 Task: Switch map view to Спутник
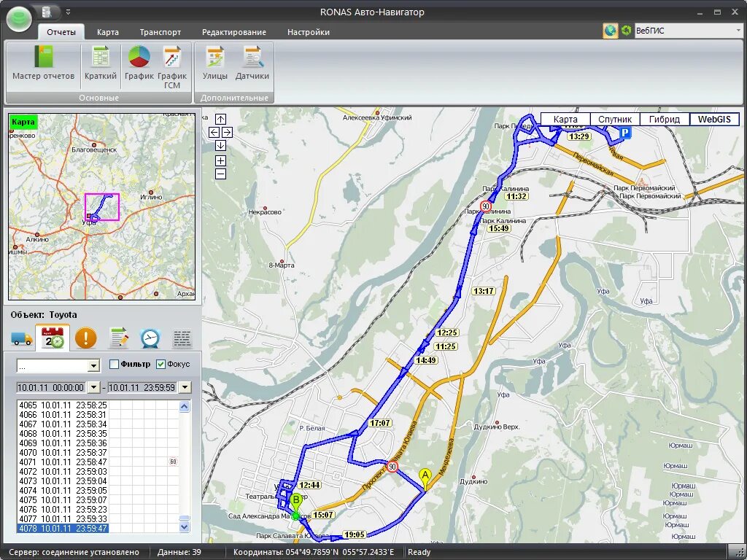[x=615, y=119]
